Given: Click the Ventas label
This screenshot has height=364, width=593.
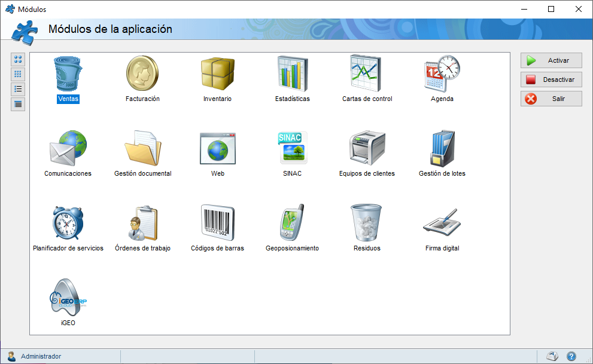Looking at the screenshot, I should pos(68,99).
